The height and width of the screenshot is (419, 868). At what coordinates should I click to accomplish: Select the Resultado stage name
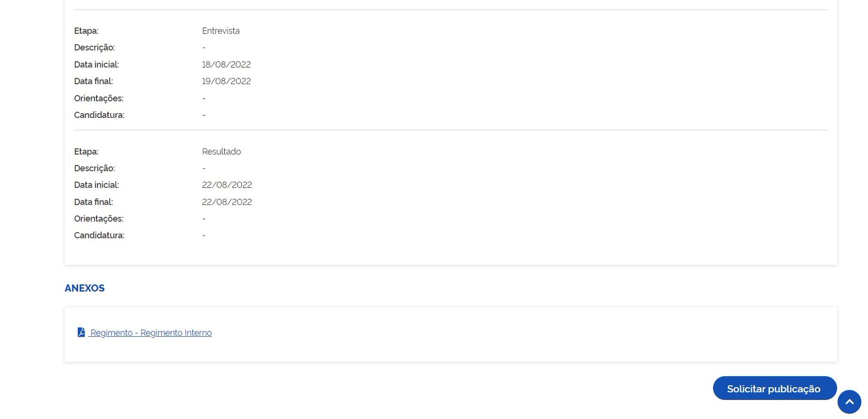tap(221, 152)
